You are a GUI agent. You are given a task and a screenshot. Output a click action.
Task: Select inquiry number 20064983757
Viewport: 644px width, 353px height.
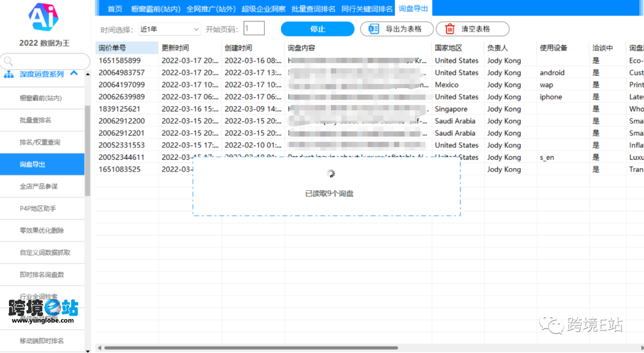(x=122, y=73)
